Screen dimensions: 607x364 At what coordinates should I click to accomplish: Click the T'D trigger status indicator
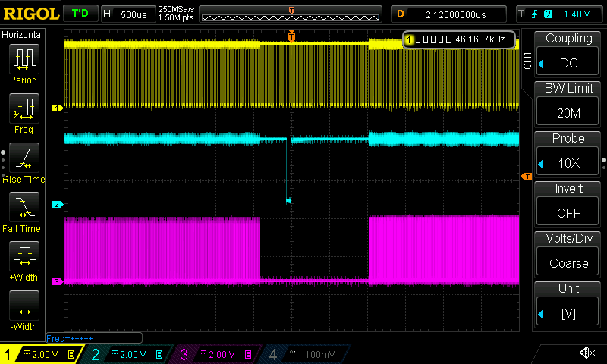point(80,14)
